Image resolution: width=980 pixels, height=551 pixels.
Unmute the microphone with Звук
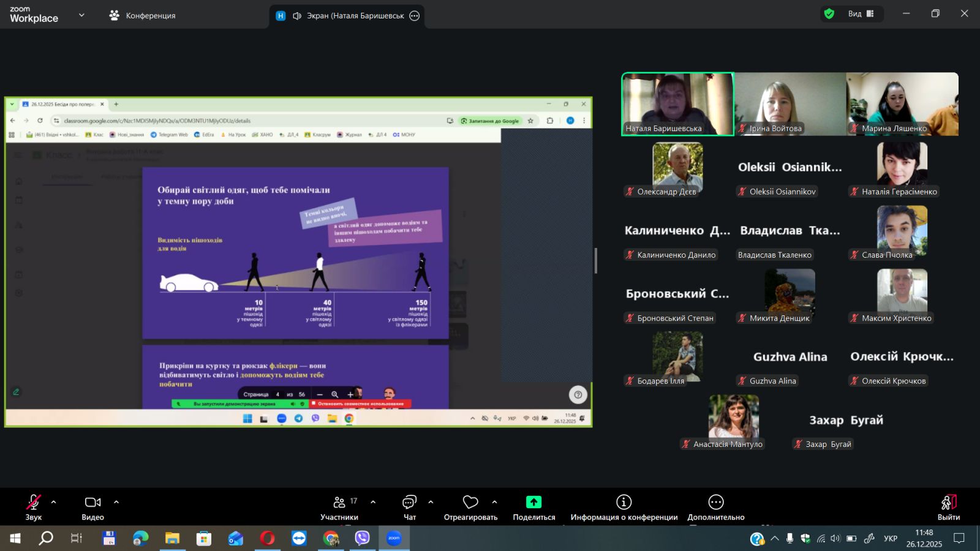pos(34,503)
